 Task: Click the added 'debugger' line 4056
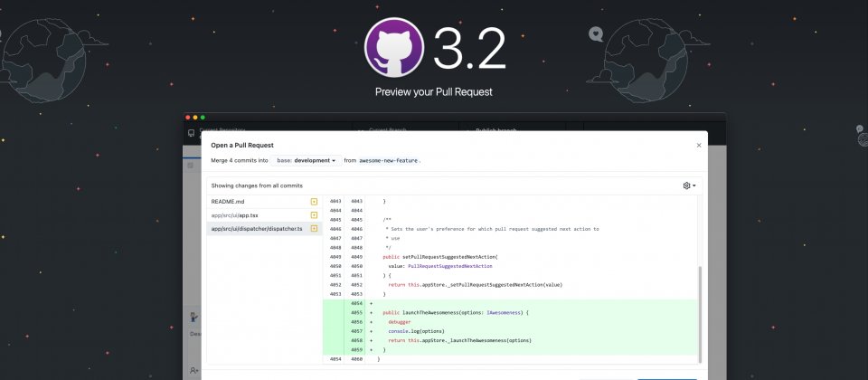[x=399, y=322]
